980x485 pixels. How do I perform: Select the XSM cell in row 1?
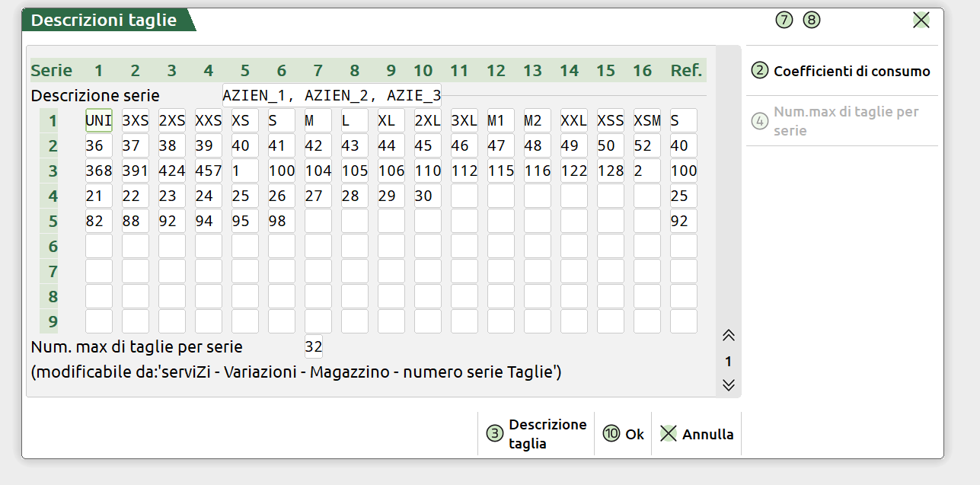pyautogui.click(x=647, y=120)
